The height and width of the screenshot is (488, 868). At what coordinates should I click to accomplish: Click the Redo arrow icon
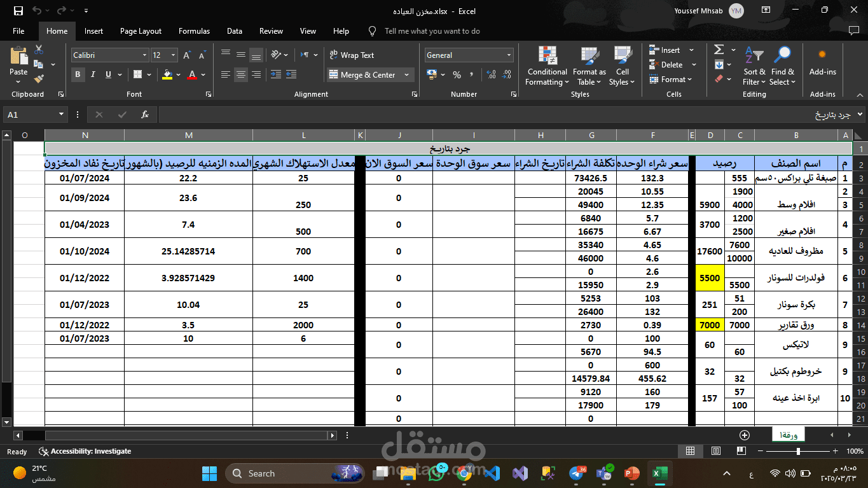(61, 11)
